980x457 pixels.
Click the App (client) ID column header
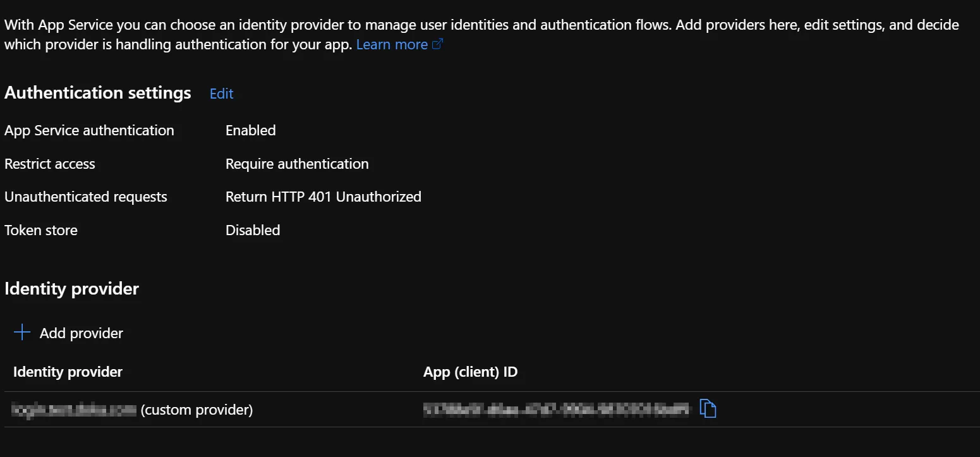470,372
